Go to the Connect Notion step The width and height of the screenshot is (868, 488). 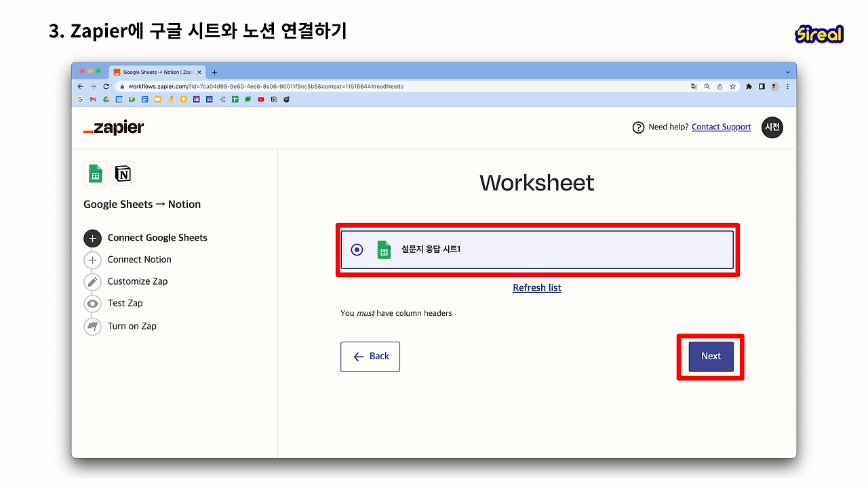pos(140,260)
